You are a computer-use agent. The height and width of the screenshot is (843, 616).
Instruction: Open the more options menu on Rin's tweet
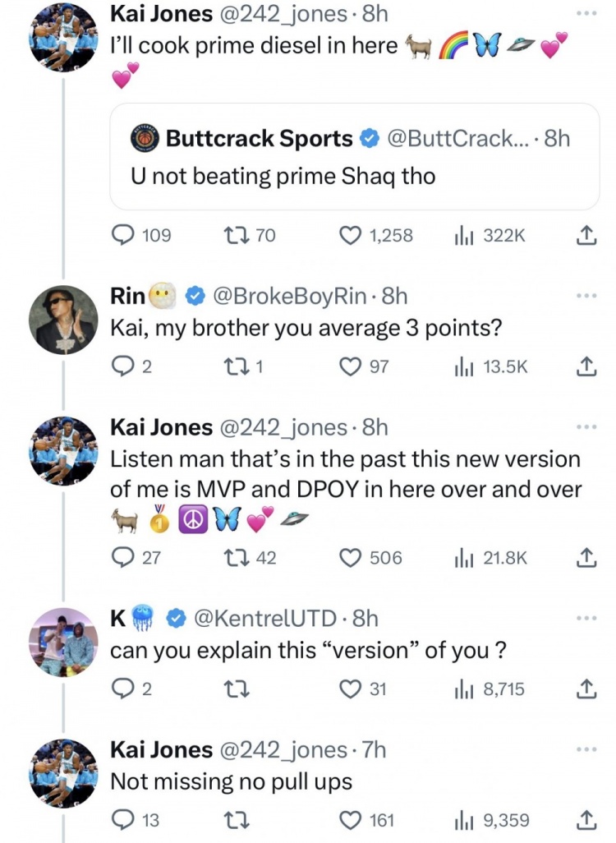(x=586, y=295)
